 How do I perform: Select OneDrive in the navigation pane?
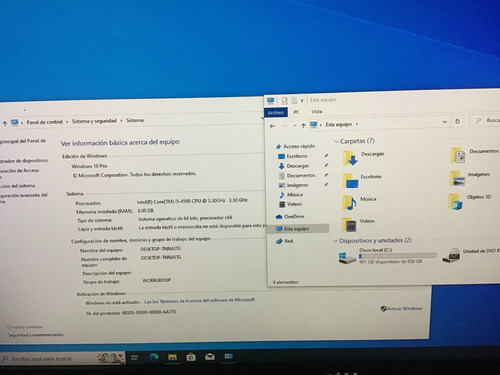(294, 217)
